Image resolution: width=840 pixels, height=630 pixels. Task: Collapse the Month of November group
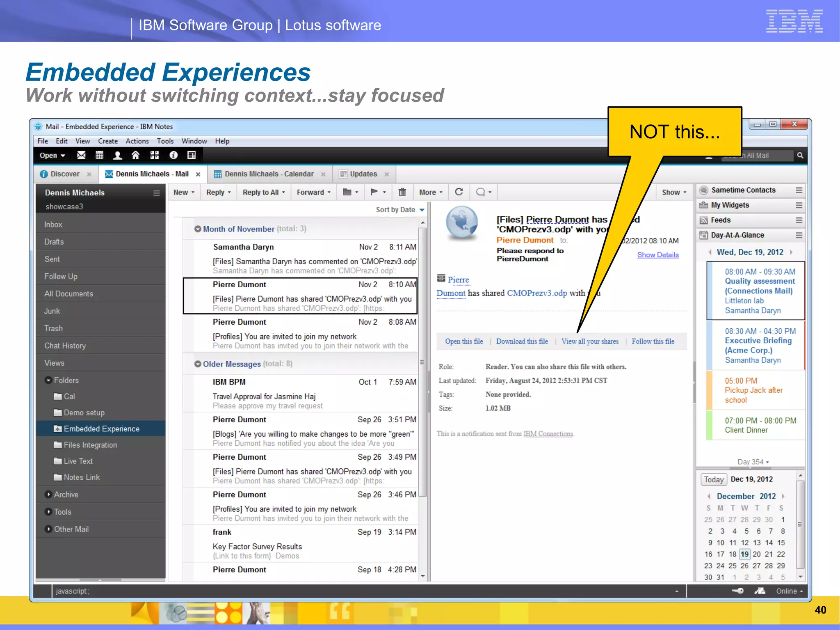[x=198, y=229]
